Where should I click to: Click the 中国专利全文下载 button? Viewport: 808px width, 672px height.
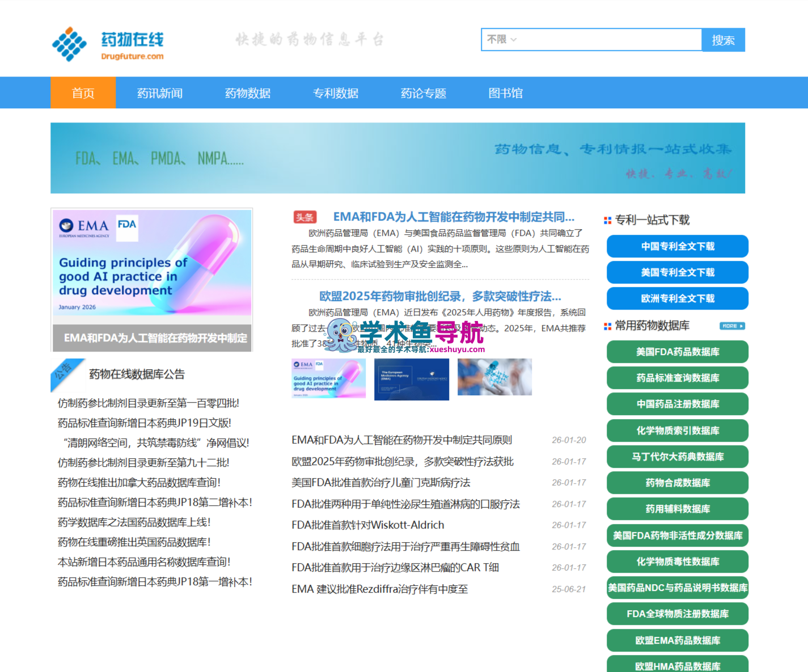(x=678, y=246)
